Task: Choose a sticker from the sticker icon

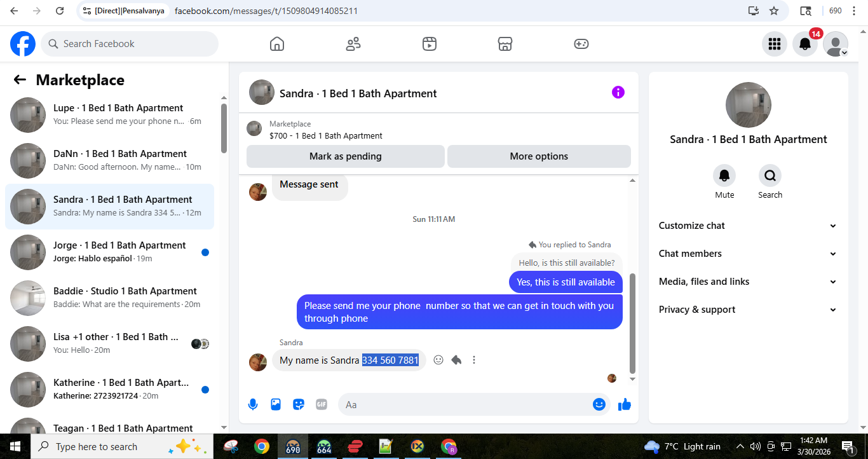Action: click(299, 404)
